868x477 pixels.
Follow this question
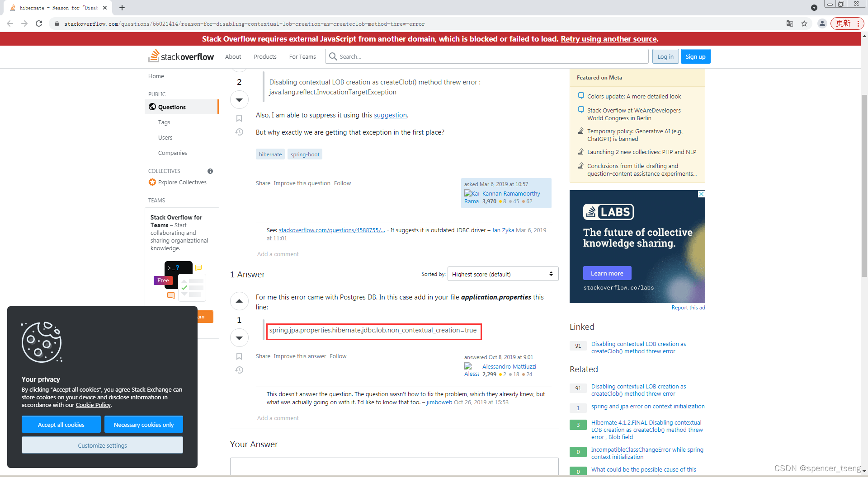pyautogui.click(x=342, y=183)
